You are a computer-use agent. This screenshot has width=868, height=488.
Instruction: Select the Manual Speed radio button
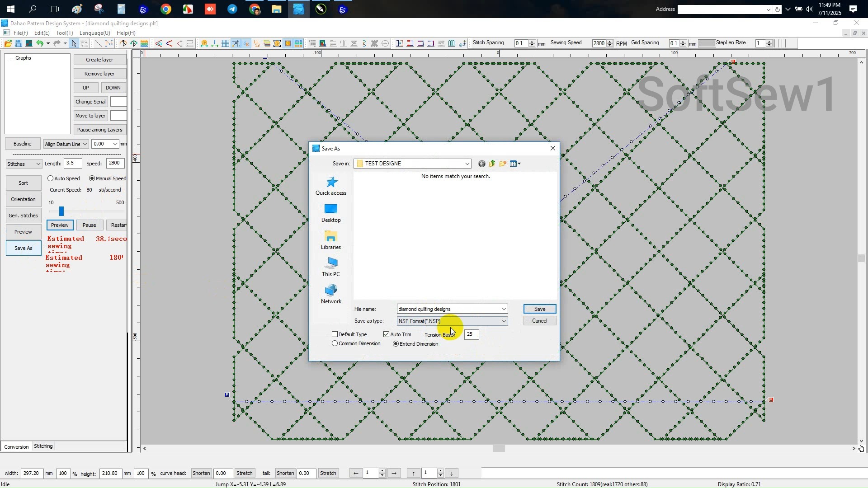[x=92, y=178]
